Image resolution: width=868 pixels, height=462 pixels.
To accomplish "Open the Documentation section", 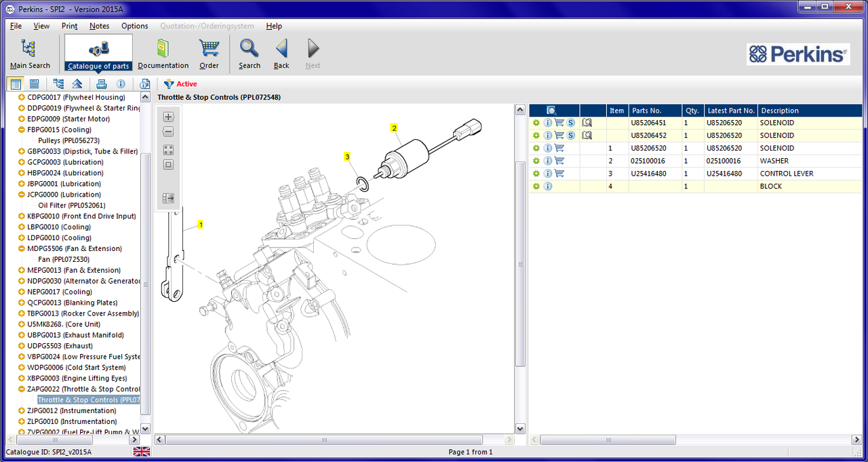I will coord(163,54).
